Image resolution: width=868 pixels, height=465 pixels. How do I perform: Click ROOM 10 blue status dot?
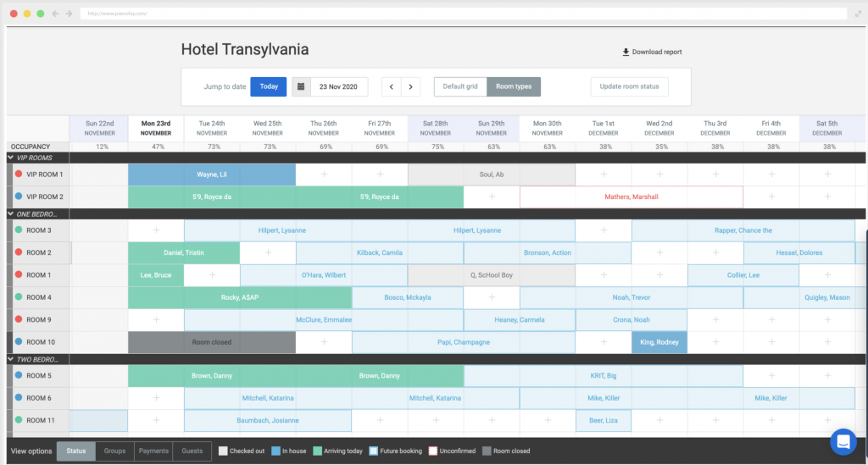click(x=19, y=341)
